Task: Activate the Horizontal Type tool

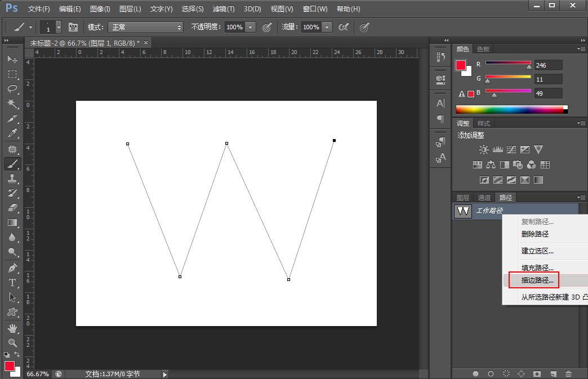Action: [12, 282]
